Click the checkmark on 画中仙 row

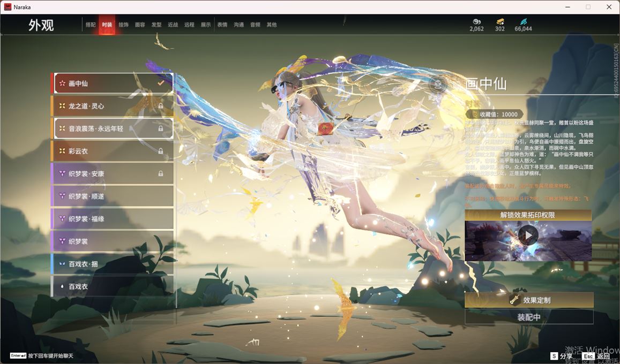pos(161,83)
